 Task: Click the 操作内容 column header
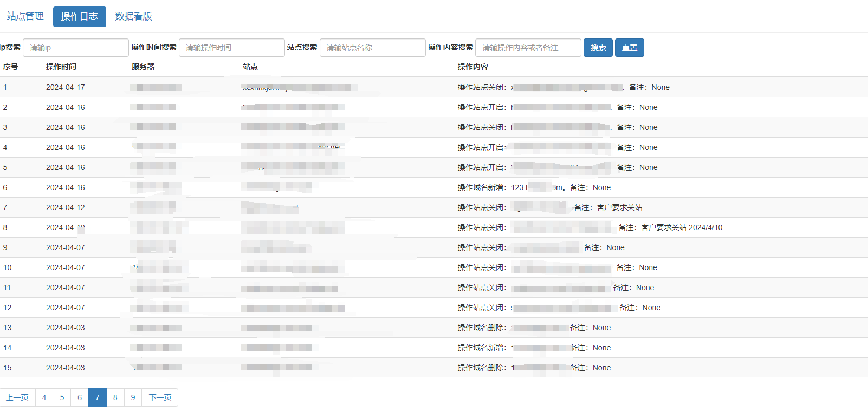473,67
